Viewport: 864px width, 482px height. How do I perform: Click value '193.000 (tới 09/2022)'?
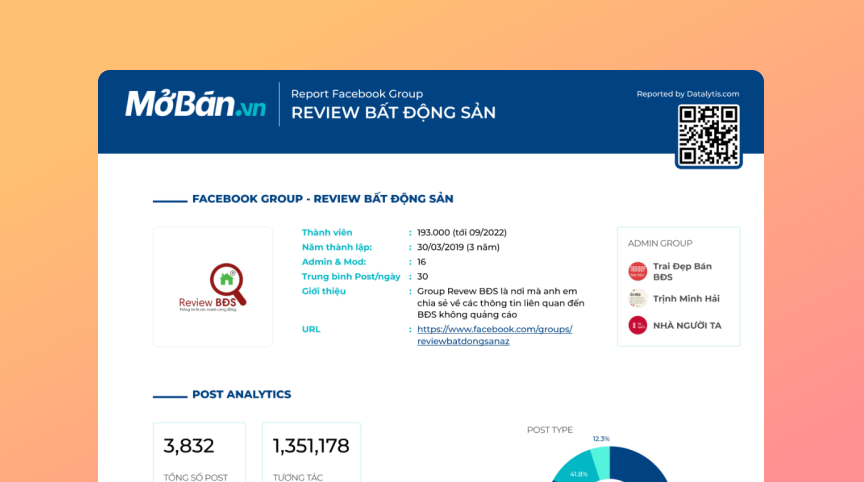[x=462, y=232]
